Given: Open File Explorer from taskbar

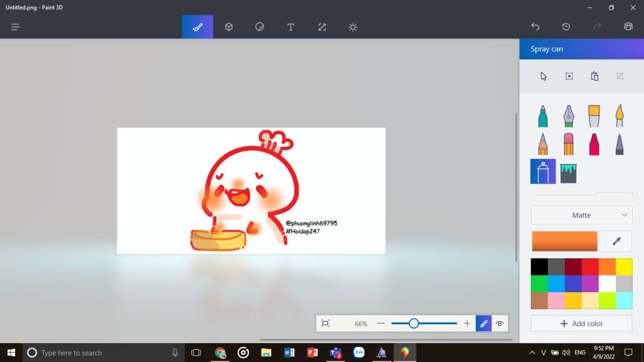Looking at the screenshot, I should coord(266,353).
